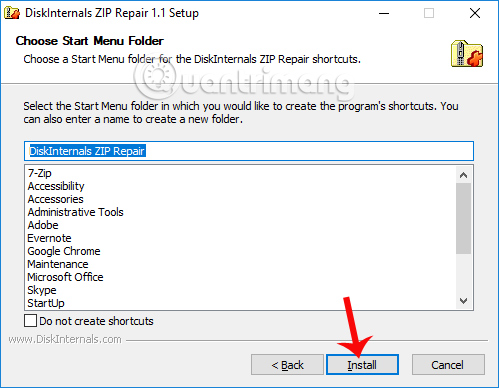Screen dimensions: 499x388
Task: Tick the Do not create shortcuts checkbox
Action: 30,321
